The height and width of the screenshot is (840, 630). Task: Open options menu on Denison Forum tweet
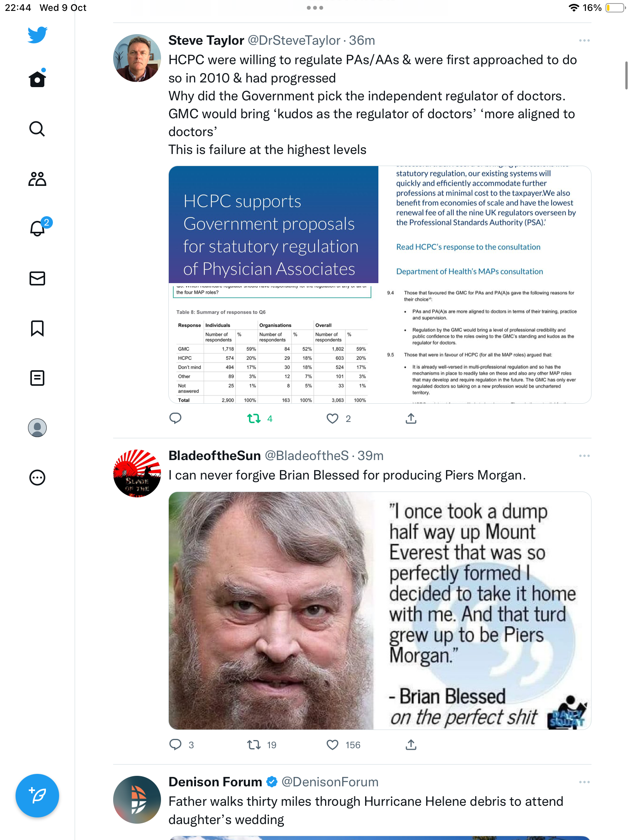click(x=584, y=782)
